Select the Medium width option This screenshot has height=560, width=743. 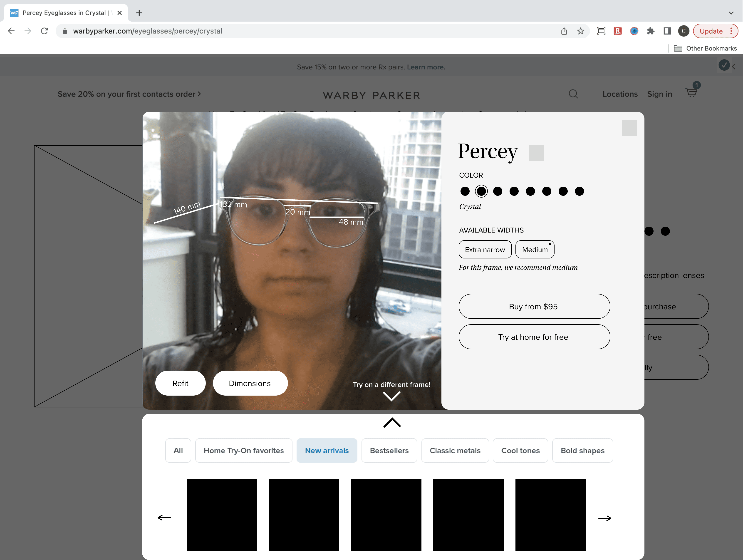534,250
